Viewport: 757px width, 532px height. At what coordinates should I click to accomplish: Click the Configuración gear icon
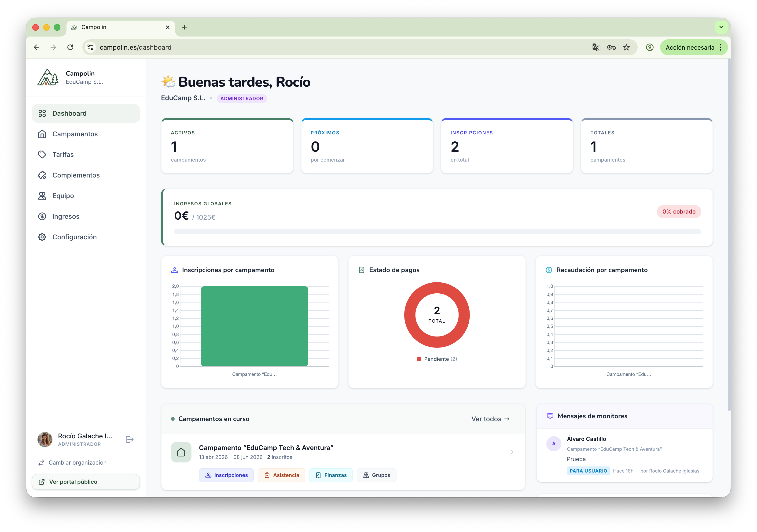point(42,237)
